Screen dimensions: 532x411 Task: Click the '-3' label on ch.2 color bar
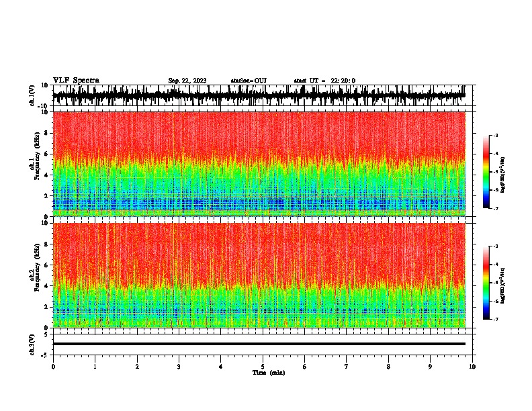[495, 246]
